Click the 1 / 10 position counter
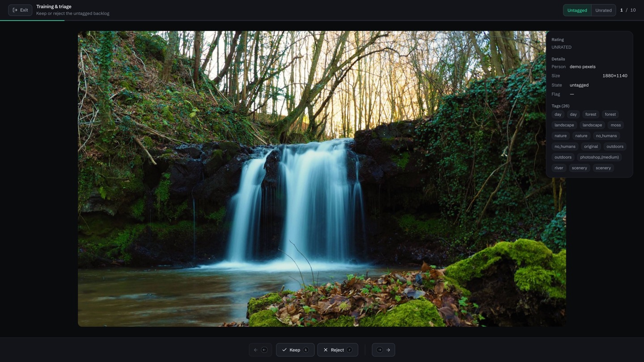Image resolution: width=644 pixels, height=362 pixels. [628, 10]
